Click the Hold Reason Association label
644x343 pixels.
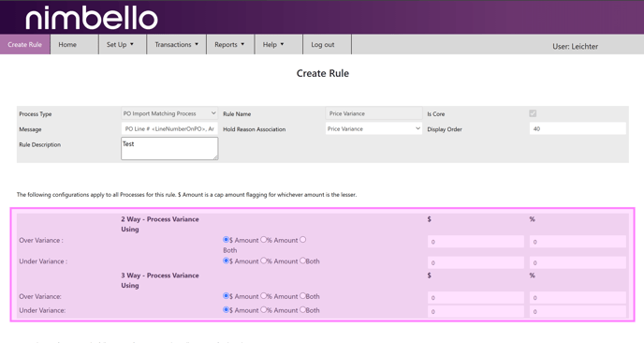[x=255, y=129]
